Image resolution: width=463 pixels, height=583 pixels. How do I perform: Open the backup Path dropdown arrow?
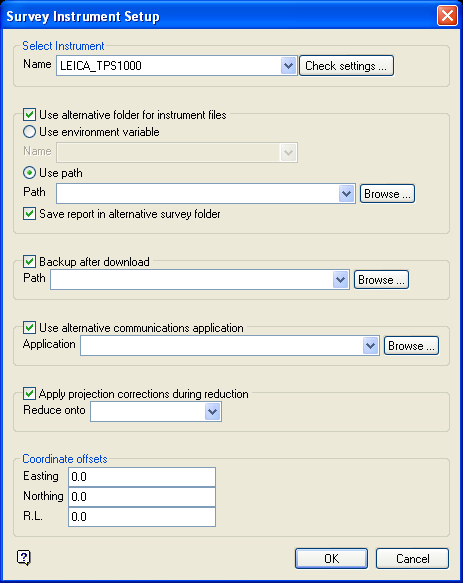pyautogui.click(x=341, y=280)
